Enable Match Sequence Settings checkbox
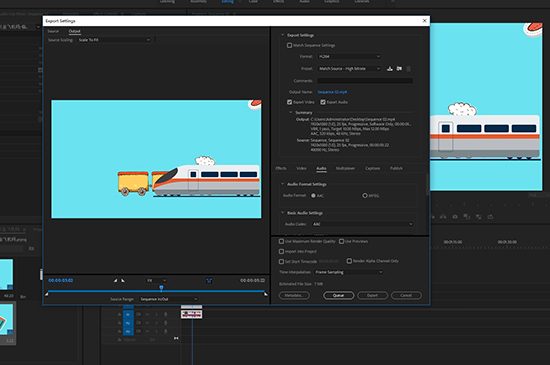The height and width of the screenshot is (365, 550). coord(289,45)
